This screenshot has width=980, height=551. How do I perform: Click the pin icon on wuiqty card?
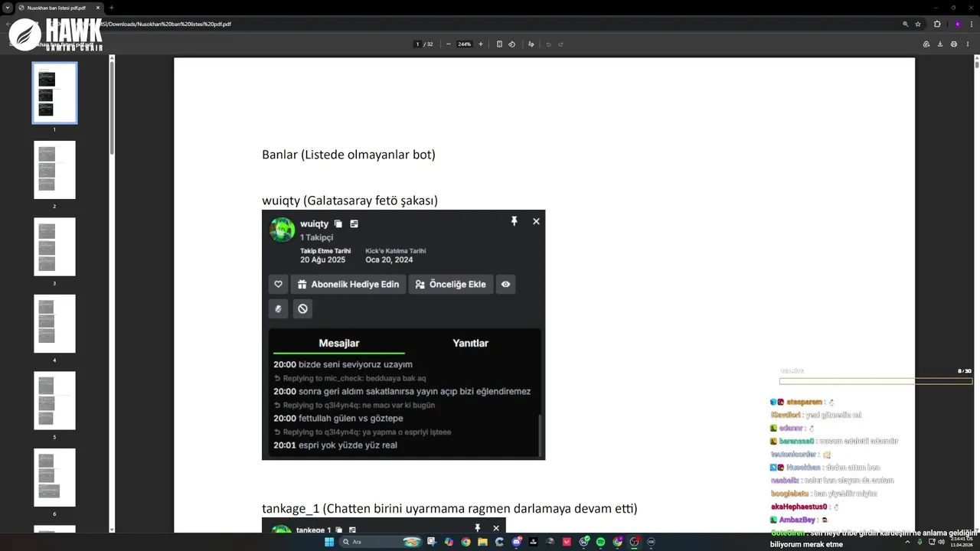514,221
